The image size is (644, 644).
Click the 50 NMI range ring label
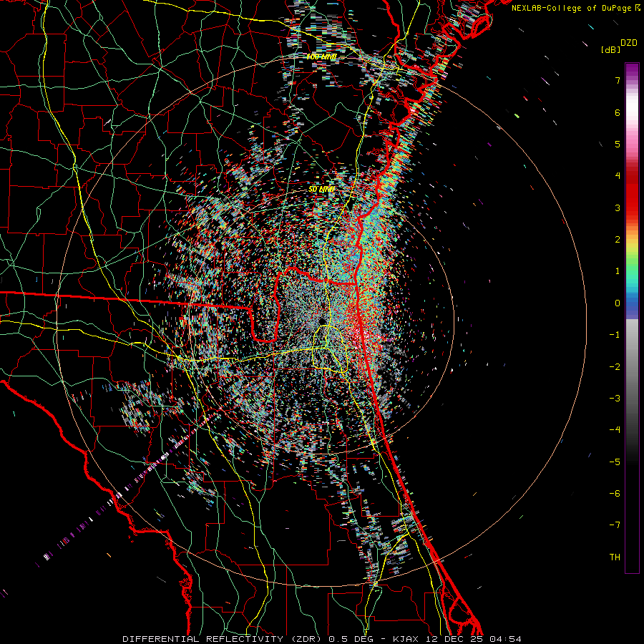[321, 190]
